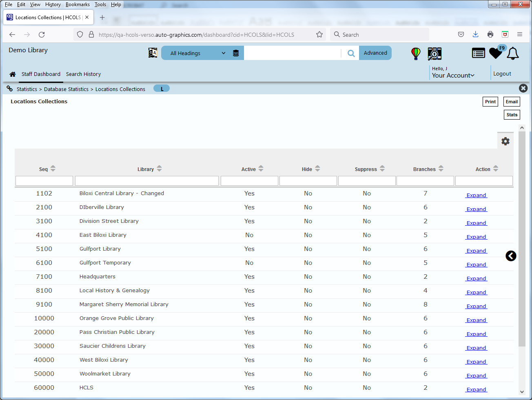Click the home icon in navigation bar
The width and height of the screenshot is (532, 400).
pos(13,74)
